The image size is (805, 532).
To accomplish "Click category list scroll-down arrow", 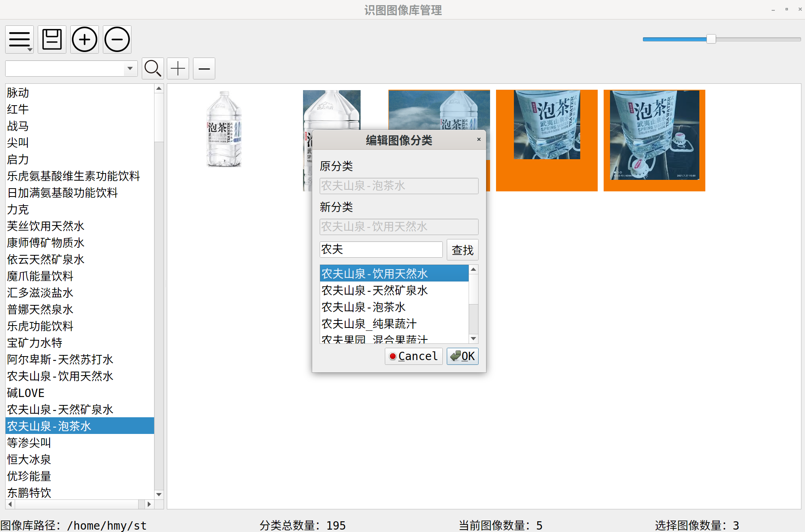I will pyautogui.click(x=159, y=494).
